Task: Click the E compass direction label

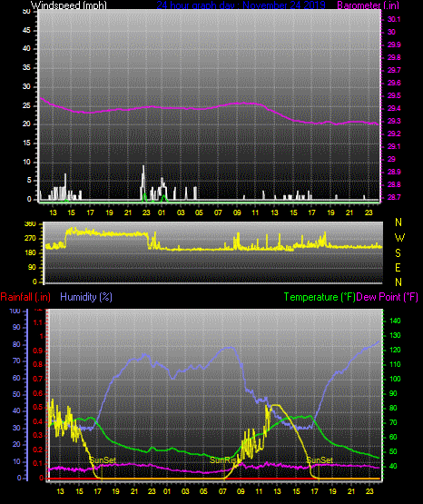Action: click(x=398, y=267)
